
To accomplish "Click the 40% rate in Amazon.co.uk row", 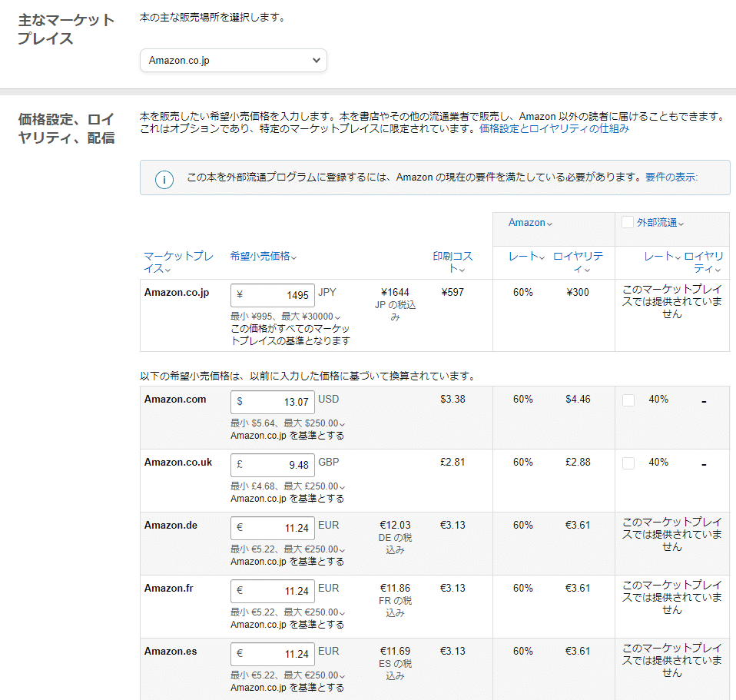I will (658, 462).
